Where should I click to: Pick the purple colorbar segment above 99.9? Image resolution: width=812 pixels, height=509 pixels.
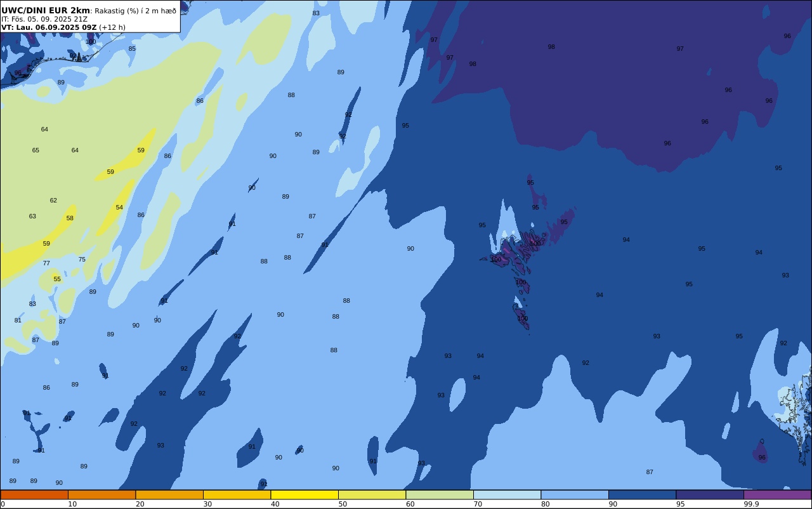point(777,494)
